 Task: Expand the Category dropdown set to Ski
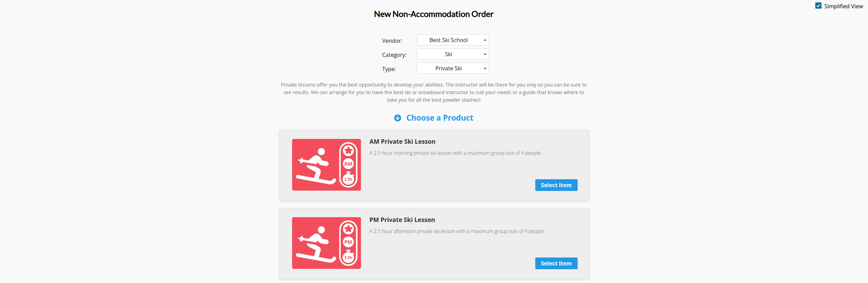tap(453, 54)
